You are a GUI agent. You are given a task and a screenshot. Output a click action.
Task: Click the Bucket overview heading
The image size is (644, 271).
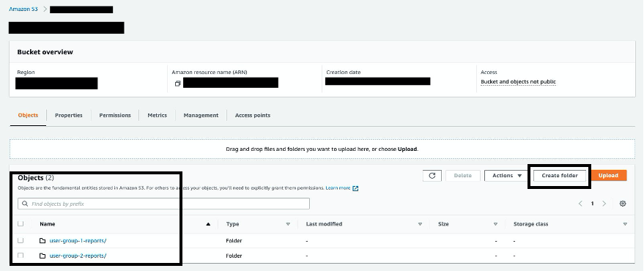[45, 52]
